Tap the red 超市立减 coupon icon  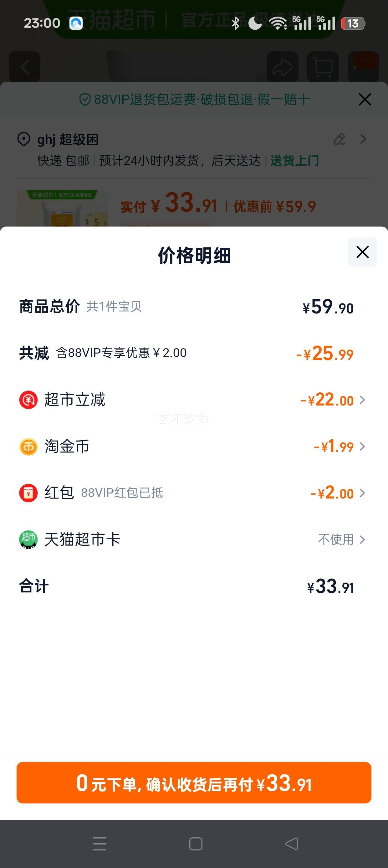click(28, 400)
